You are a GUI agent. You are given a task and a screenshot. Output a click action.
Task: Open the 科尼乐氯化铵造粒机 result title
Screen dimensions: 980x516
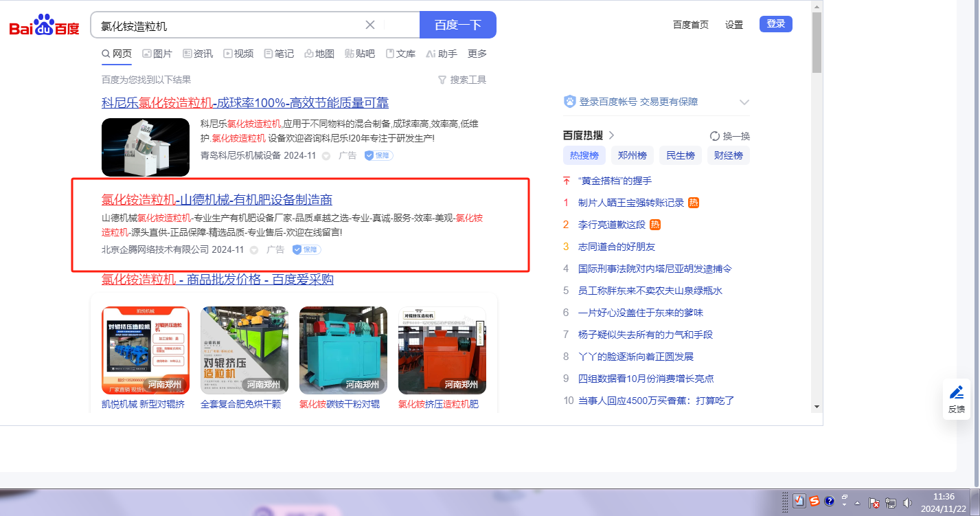[245, 103]
